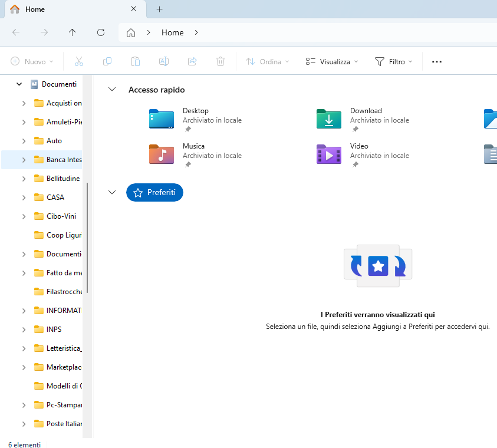Expand the CASA folder in tree
Viewport: 497px width, 448px height.
[24, 197]
